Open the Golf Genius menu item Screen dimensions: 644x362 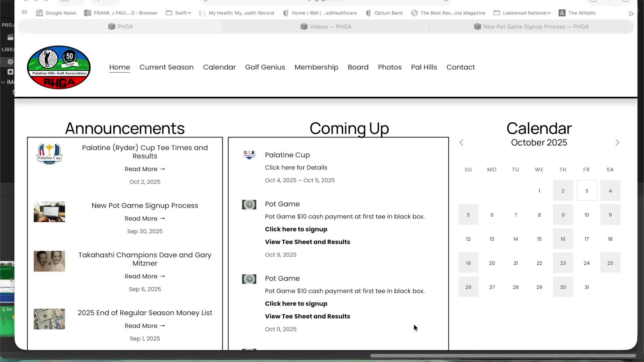265,67
